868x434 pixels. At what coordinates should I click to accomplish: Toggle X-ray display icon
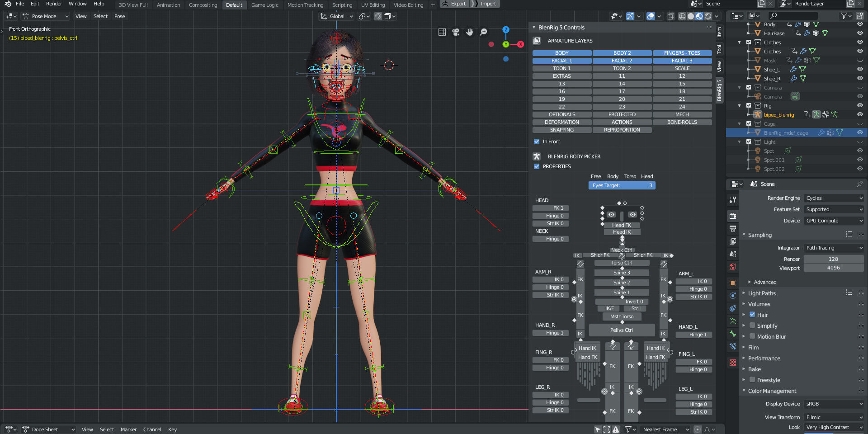(x=671, y=16)
